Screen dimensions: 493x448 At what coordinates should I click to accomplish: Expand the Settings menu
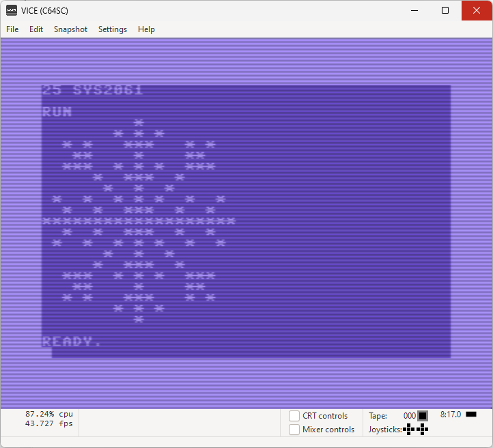(x=113, y=29)
